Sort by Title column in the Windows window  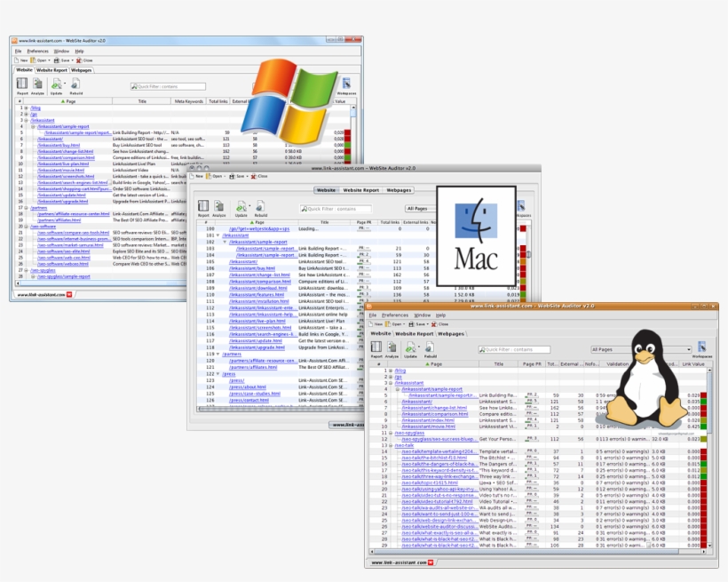coord(142,101)
